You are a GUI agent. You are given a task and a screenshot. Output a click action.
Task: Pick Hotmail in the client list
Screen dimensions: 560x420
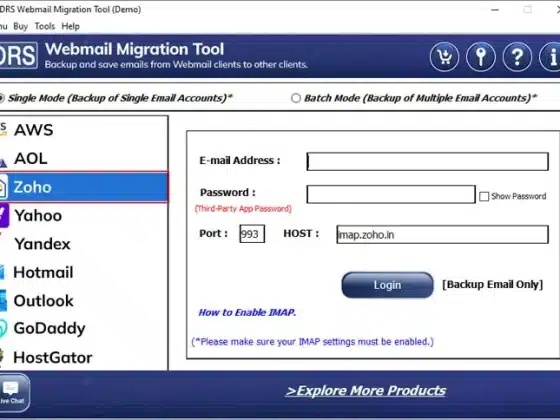coord(84,272)
